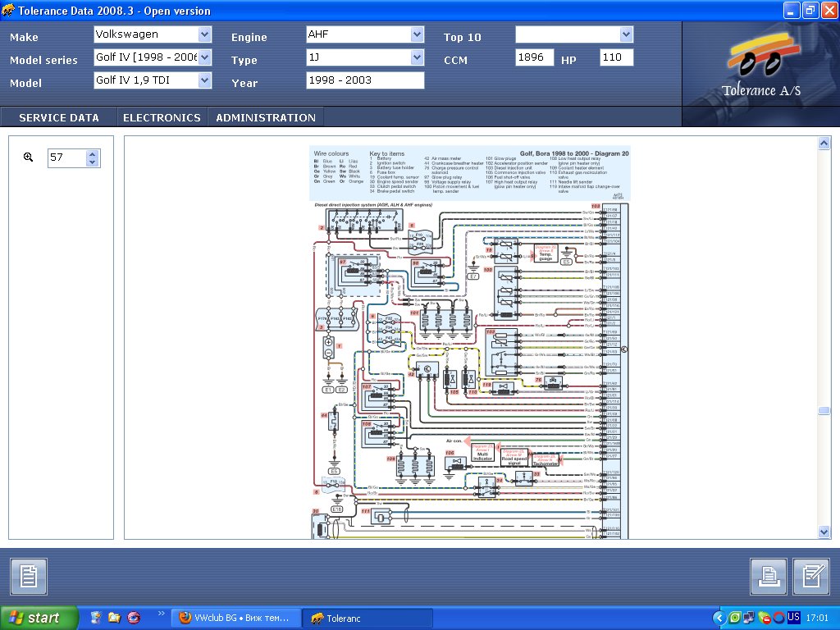Open the ADMINISTRATION tab
The height and width of the screenshot is (630, 840).
[266, 117]
